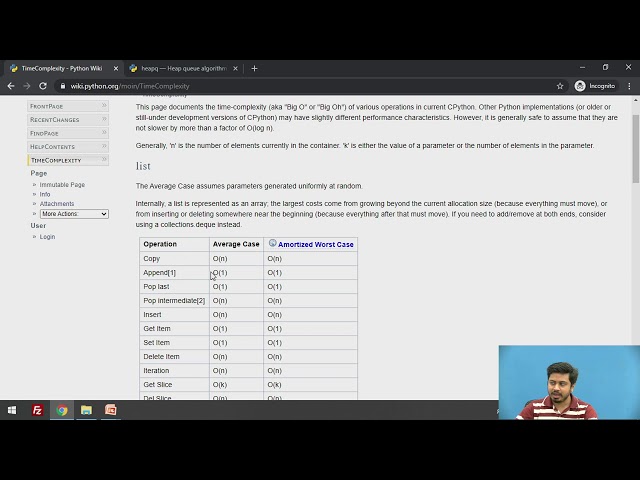Image resolution: width=640 pixels, height=480 pixels.
Task: Click the Amortized Worst Case globe icon
Action: pyautogui.click(x=273, y=243)
